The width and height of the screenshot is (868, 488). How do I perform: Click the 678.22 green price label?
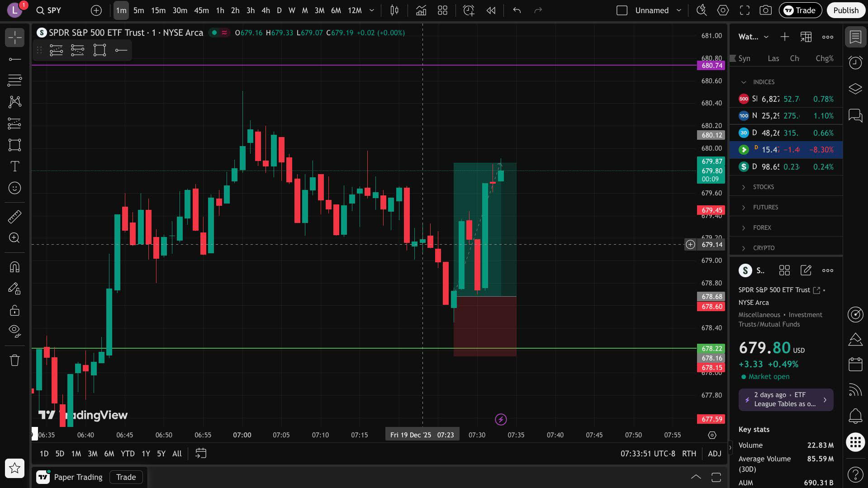point(712,349)
